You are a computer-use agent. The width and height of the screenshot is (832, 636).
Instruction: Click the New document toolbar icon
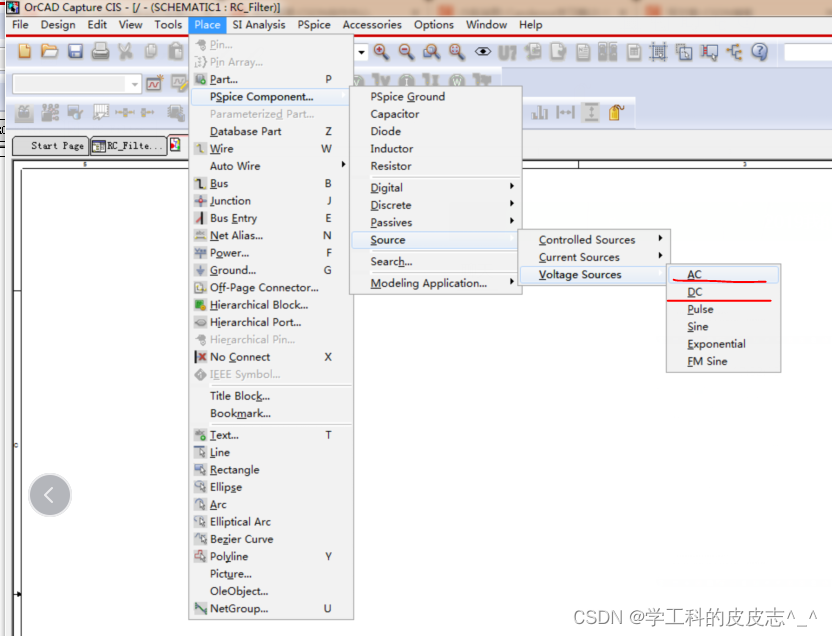coord(24,51)
